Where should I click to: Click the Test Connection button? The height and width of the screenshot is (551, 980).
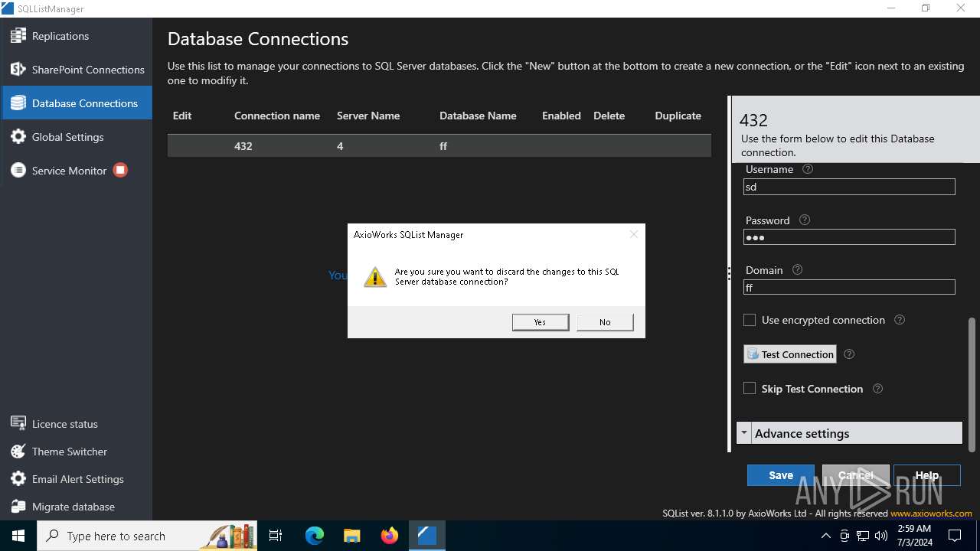[x=790, y=354]
